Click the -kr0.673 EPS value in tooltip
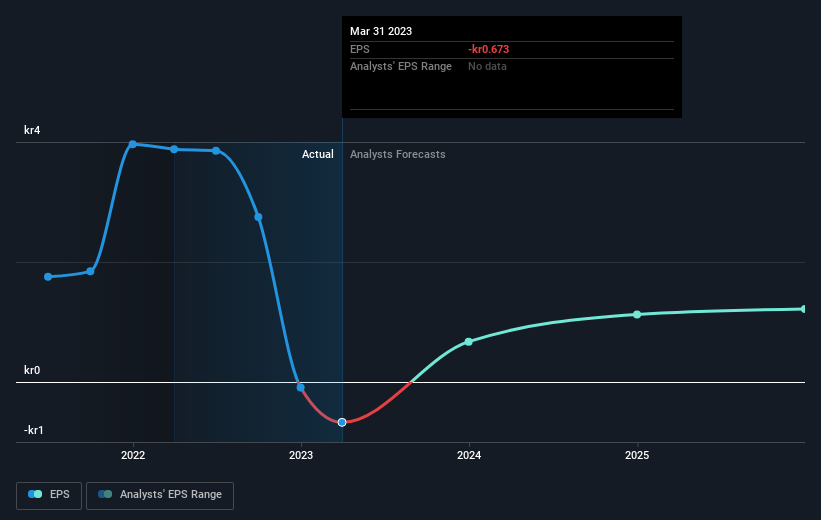This screenshot has width=821, height=520. click(489, 49)
